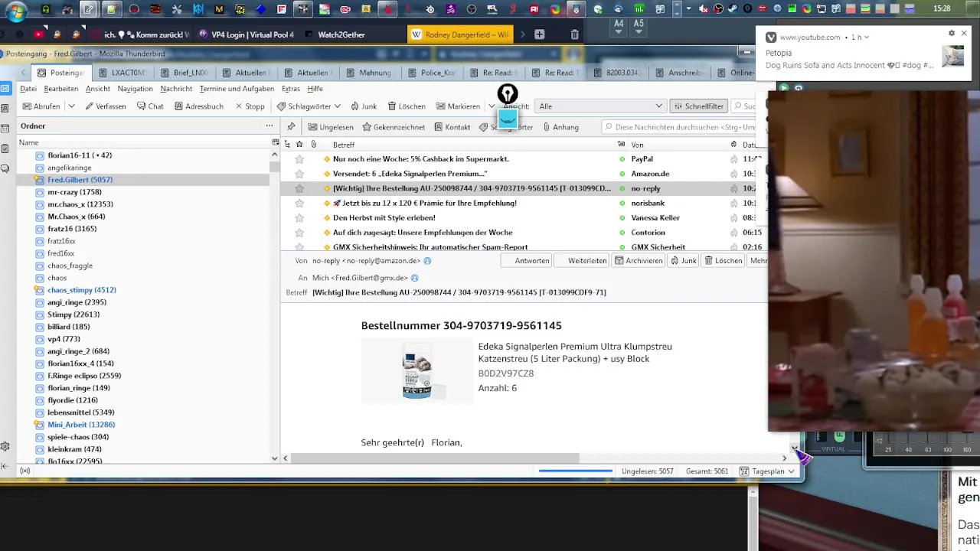The width and height of the screenshot is (980, 551).
Task: Open the Ansicht Alle combo box
Action: [x=600, y=106]
